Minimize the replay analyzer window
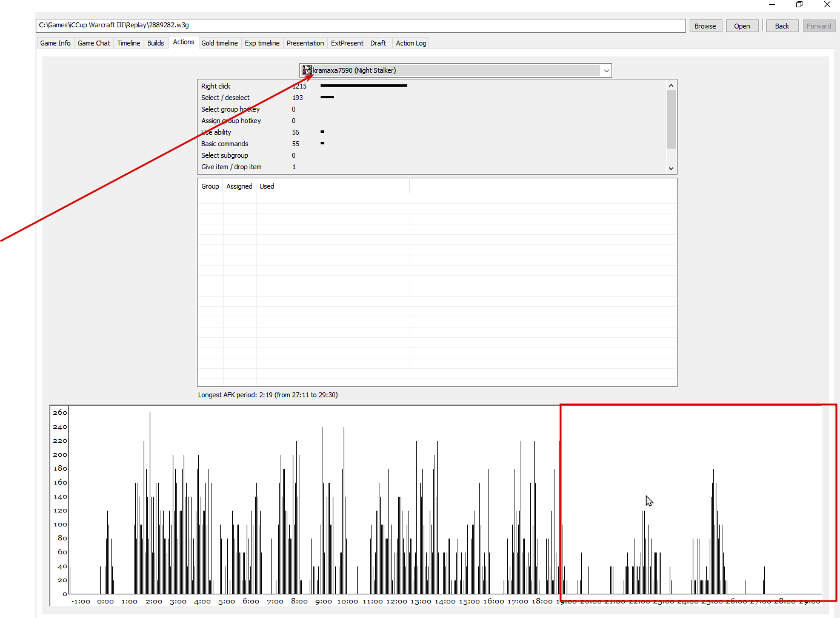 coord(772,4)
